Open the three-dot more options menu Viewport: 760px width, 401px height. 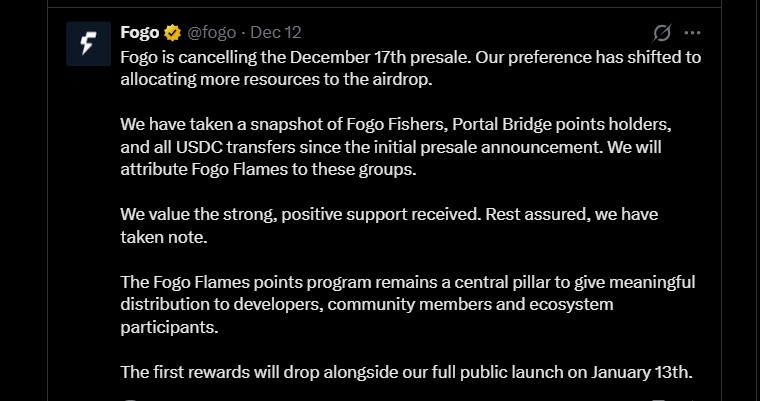692,33
